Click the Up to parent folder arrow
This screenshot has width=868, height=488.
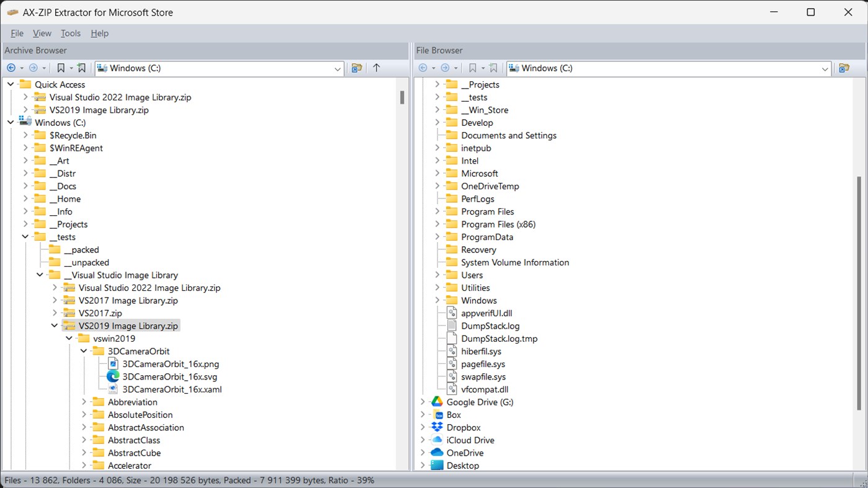(377, 68)
